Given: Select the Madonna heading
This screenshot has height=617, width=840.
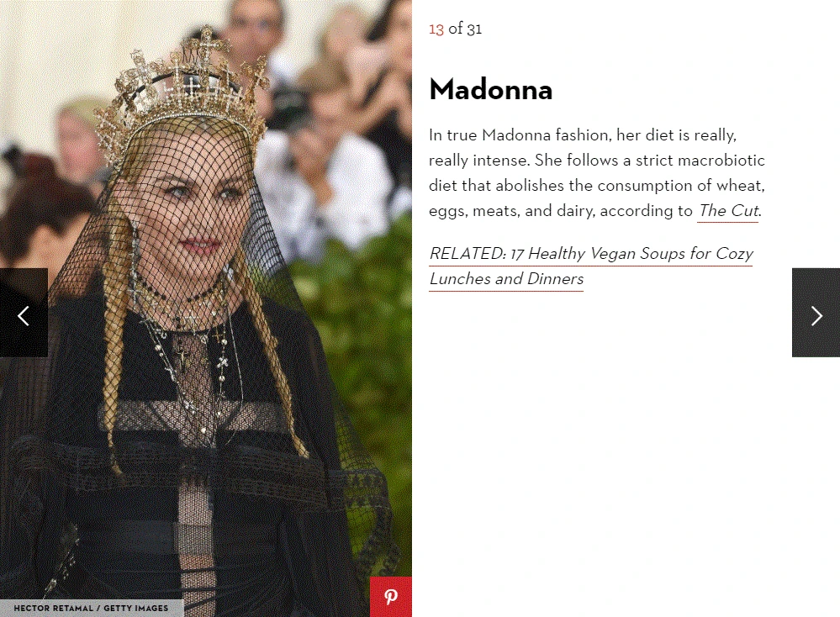Looking at the screenshot, I should [x=491, y=89].
